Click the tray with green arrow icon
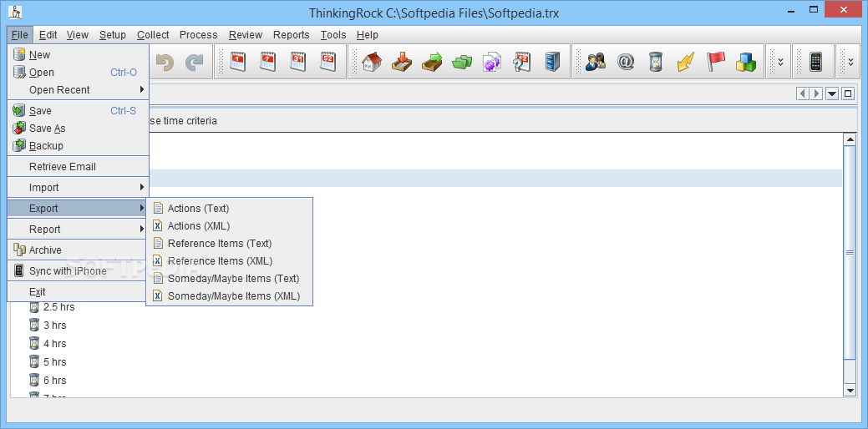 coord(431,62)
